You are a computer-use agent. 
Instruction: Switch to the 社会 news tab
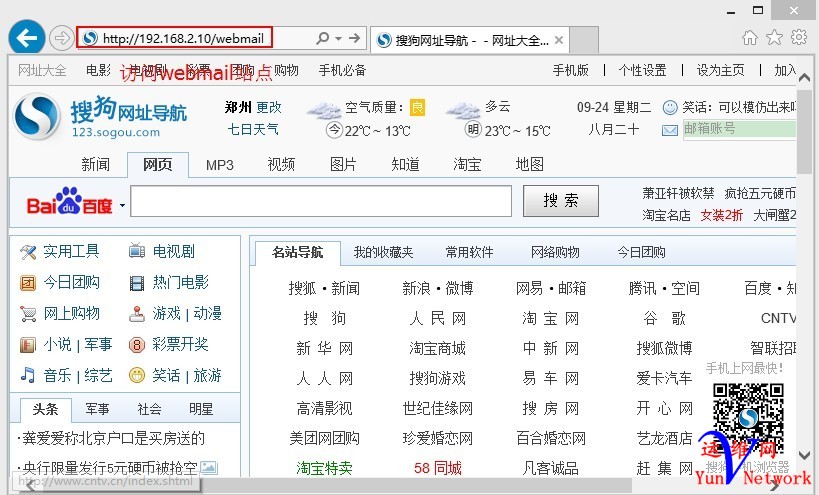tap(149, 409)
